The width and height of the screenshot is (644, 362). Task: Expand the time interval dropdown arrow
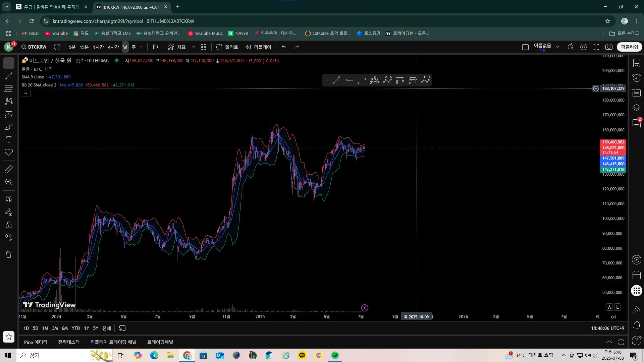pyautogui.click(x=142, y=47)
